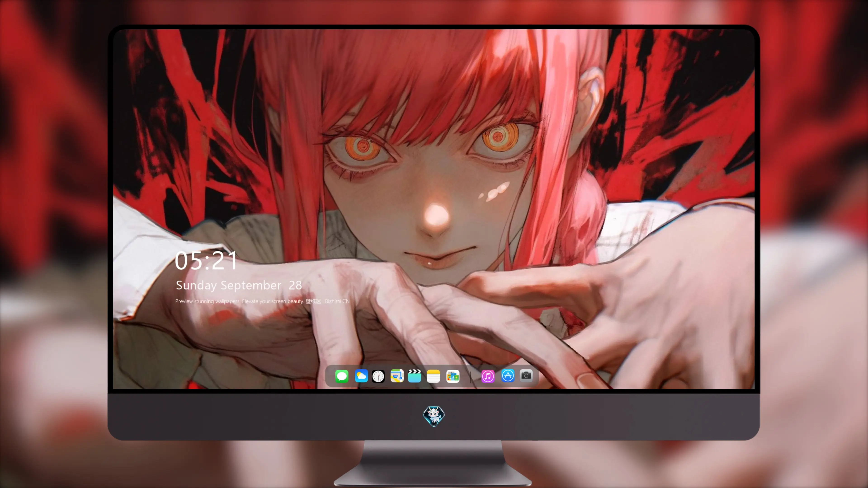Image resolution: width=868 pixels, height=488 pixels.
Task: Click the 'Preview stunning wallpapers' caption line
Action: 262,301
